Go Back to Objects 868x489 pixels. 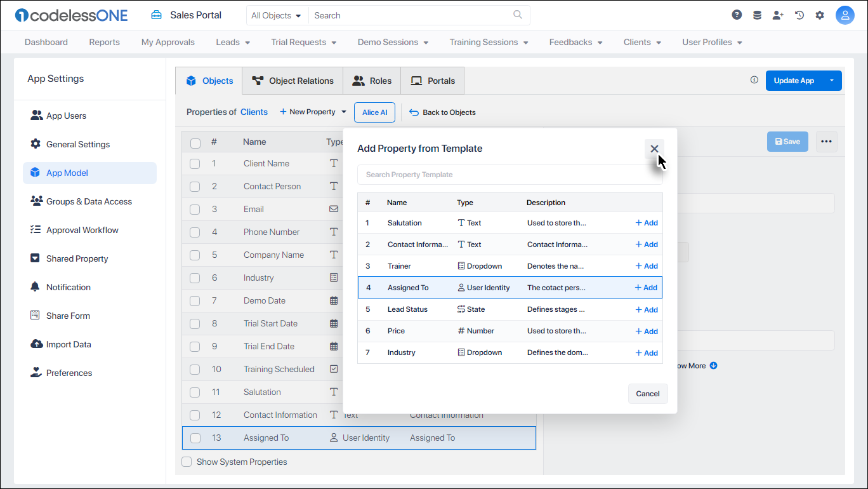442,112
